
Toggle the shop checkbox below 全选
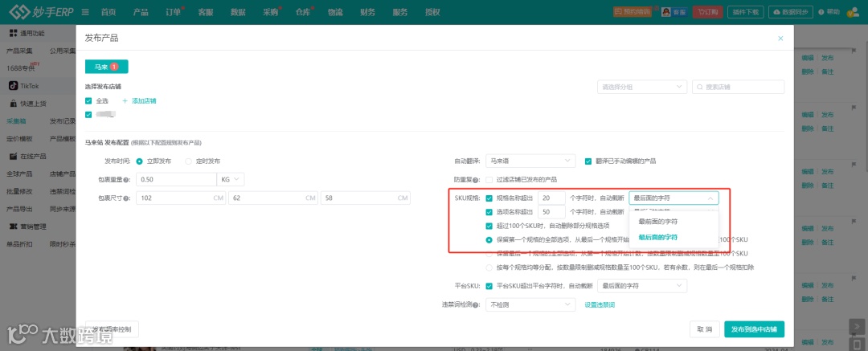tap(88, 115)
